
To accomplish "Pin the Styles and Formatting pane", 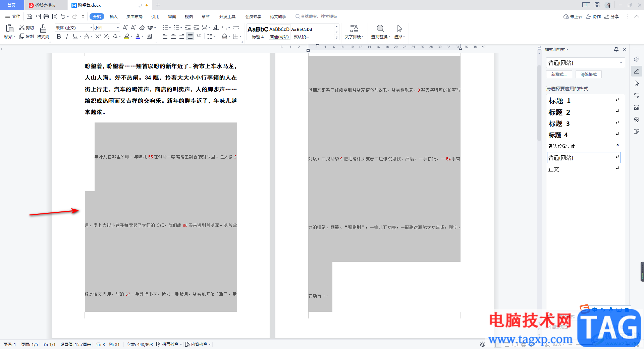I will click(616, 49).
